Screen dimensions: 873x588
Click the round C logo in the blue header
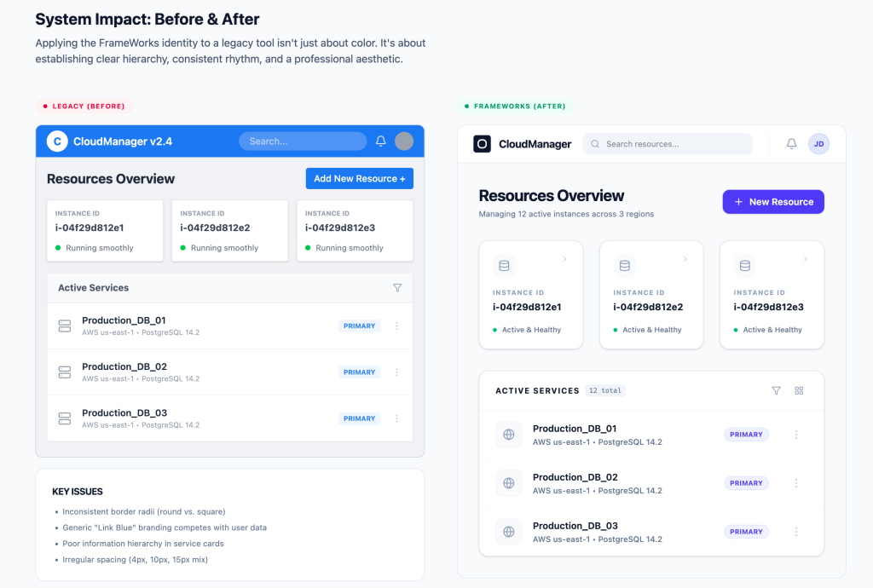[57, 141]
